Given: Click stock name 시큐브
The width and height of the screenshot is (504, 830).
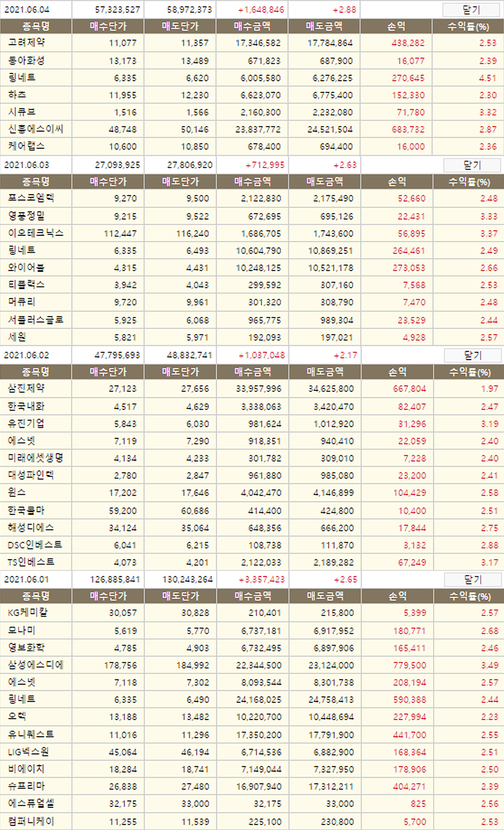Looking at the screenshot, I should [x=22, y=112].
